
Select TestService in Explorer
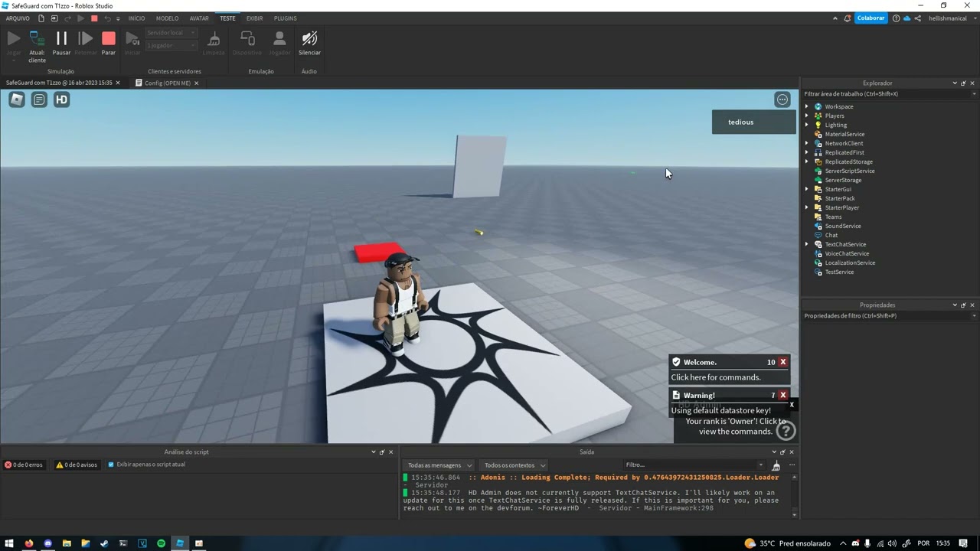[839, 272]
